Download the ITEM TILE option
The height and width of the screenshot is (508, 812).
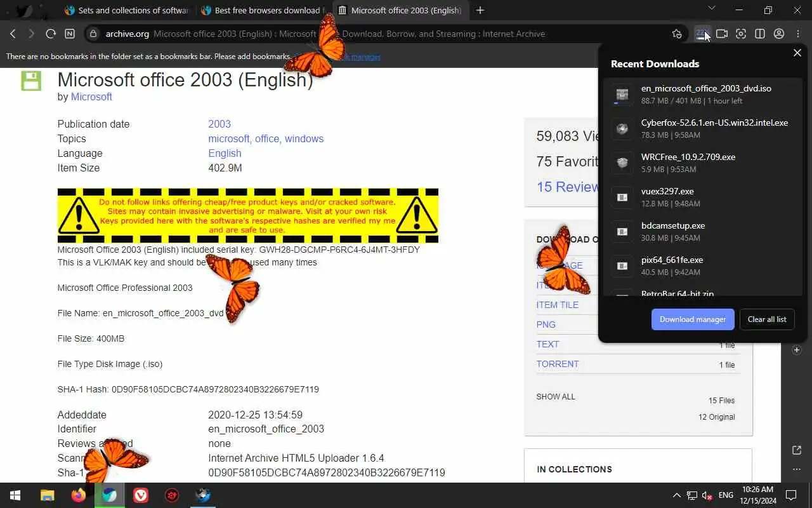558,305
